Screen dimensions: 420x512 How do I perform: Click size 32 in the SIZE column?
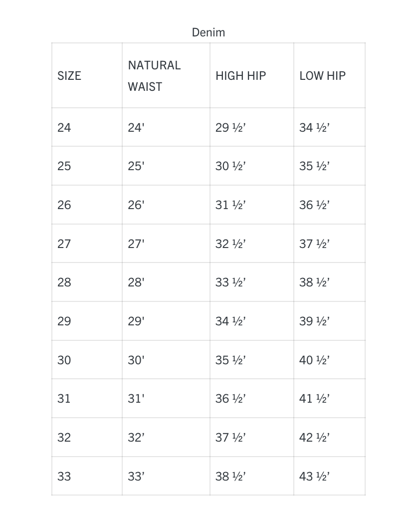(64, 438)
